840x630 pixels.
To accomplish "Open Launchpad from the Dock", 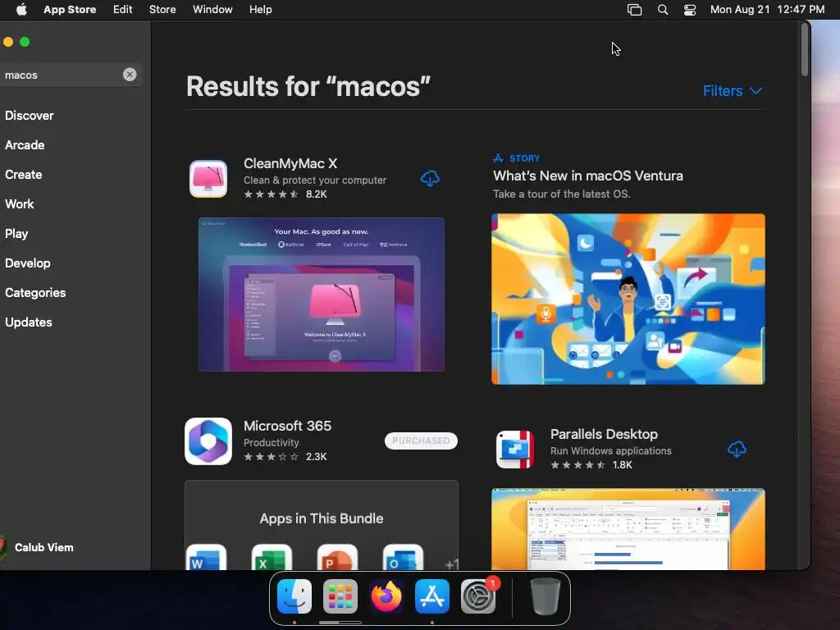I will (340, 596).
